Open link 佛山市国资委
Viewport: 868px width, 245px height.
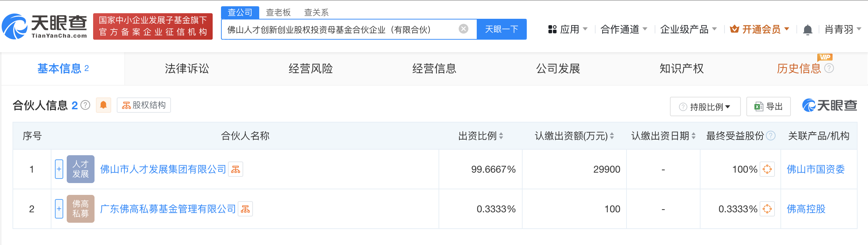[816, 169]
